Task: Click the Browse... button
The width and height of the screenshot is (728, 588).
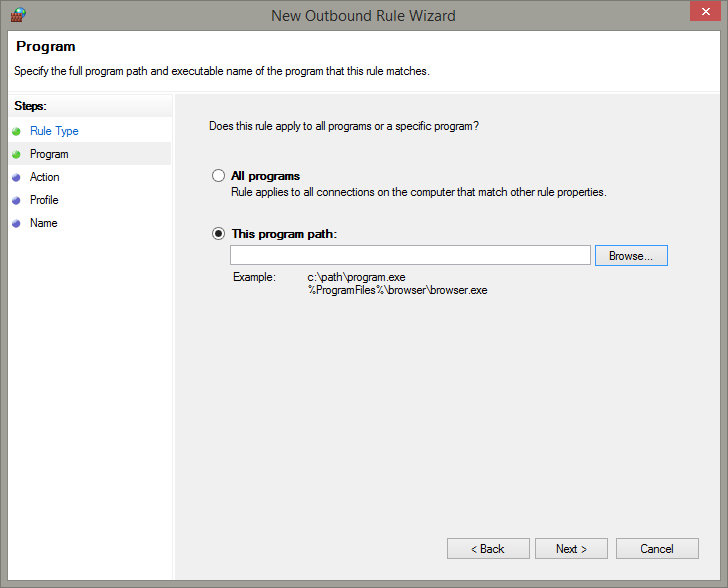Action: (x=631, y=255)
